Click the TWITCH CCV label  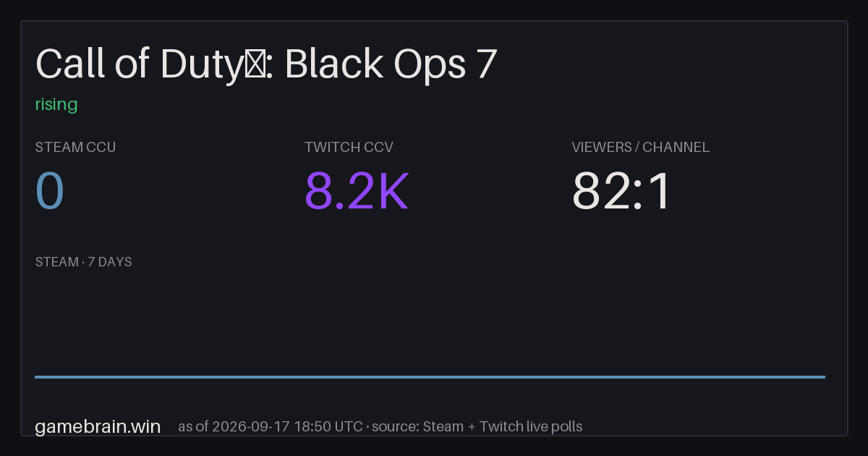click(x=349, y=148)
